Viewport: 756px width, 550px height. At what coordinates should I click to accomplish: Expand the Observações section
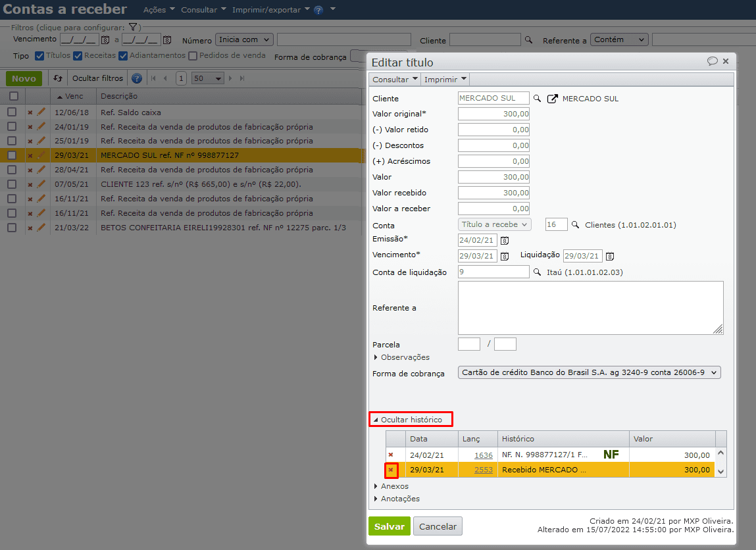401,357
